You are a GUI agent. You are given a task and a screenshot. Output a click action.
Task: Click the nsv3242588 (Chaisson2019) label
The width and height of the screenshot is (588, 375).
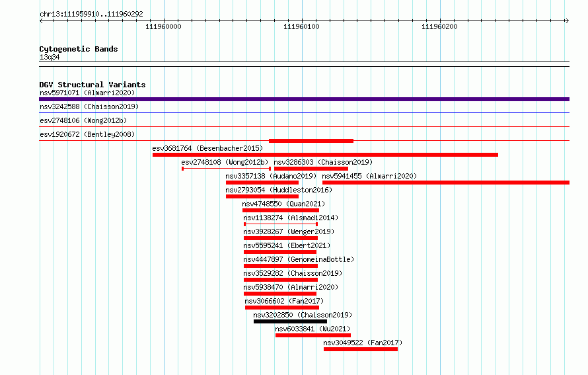[89, 106]
